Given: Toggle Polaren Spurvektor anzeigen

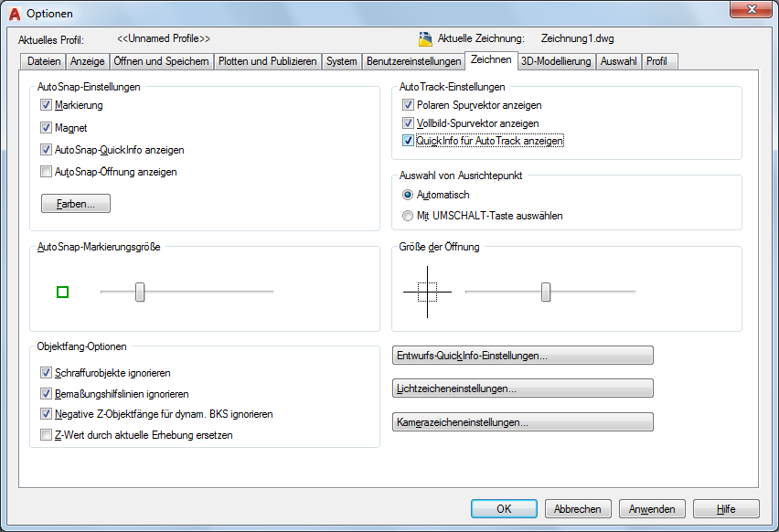Looking at the screenshot, I should point(409,105).
